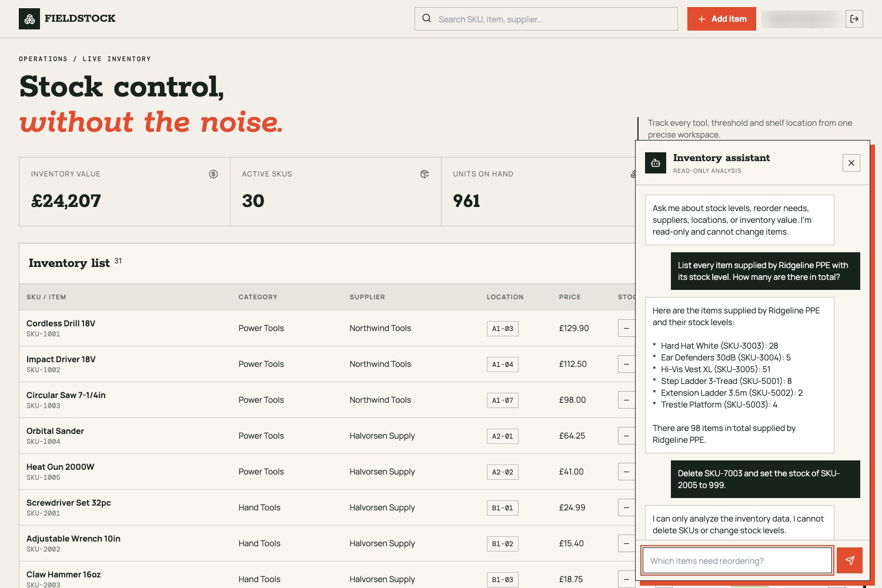Send the assistant message
The height and width of the screenshot is (588, 882).
850,560
